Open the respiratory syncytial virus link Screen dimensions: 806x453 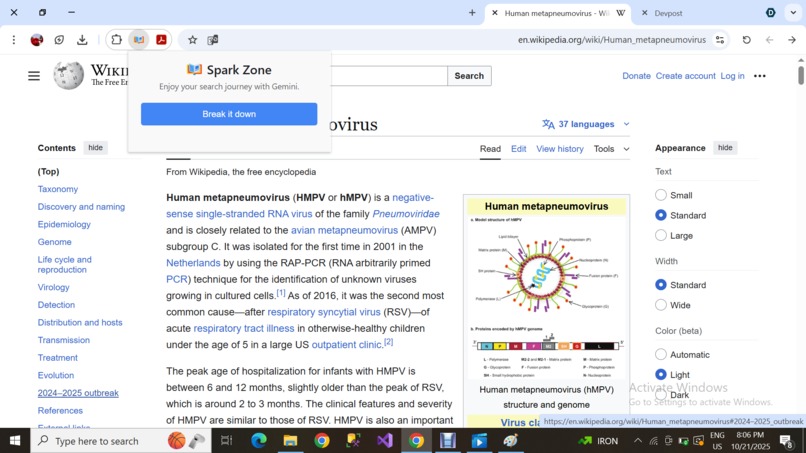click(324, 312)
